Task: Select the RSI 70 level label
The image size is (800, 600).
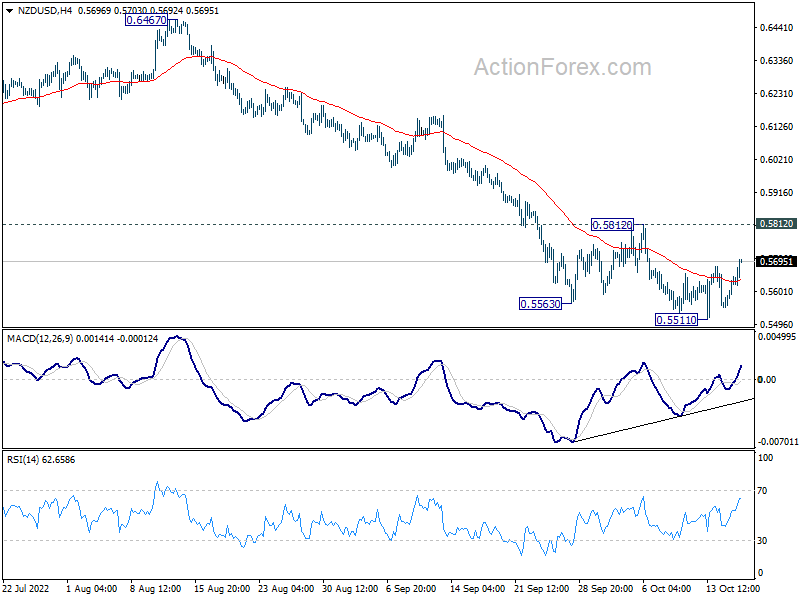Action: [x=762, y=491]
